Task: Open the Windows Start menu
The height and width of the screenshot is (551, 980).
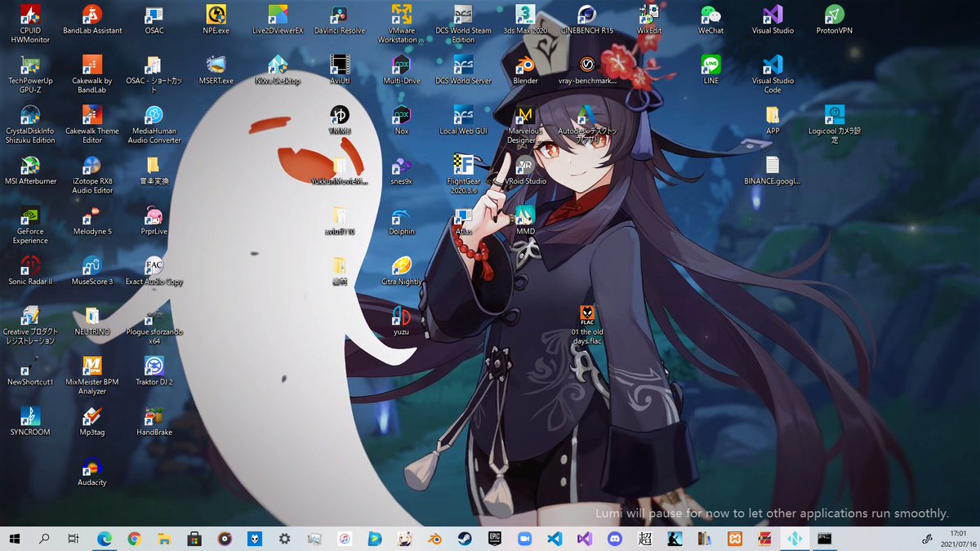Action: (15, 539)
